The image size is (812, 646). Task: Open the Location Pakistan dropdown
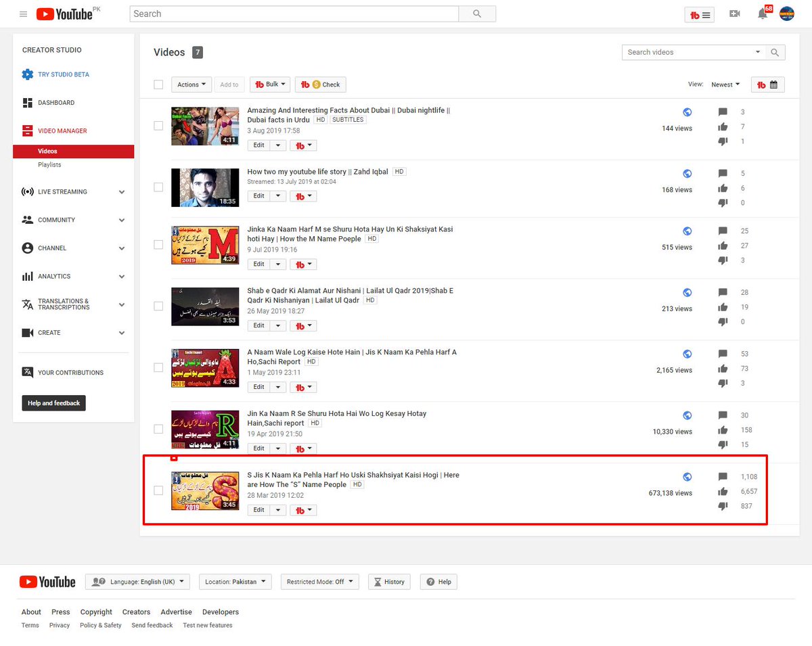click(x=235, y=582)
